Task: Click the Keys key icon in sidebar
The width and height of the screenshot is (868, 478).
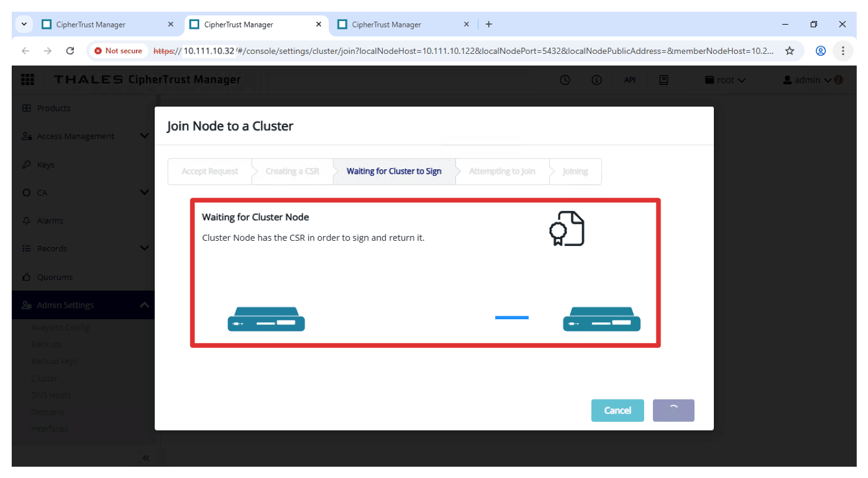Action: coord(26,165)
